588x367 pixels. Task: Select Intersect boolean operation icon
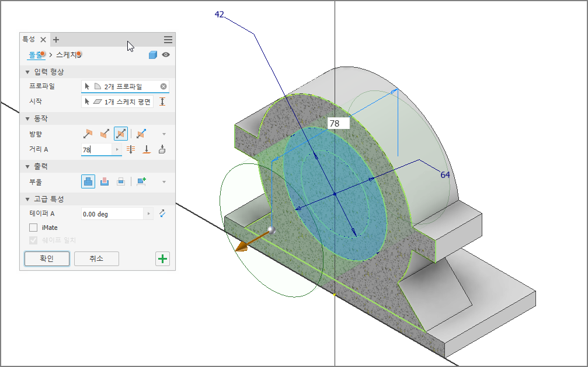[x=121, y=182]
